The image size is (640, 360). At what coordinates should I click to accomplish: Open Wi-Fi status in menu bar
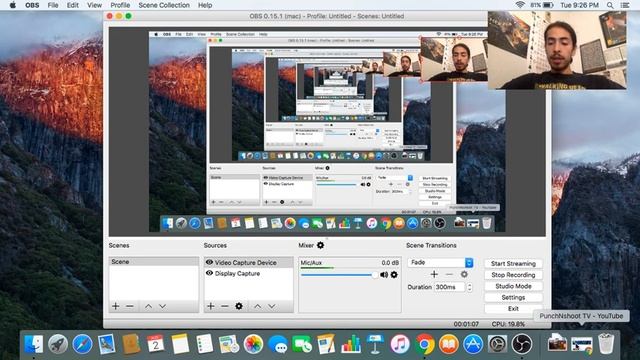(x=520, y=5)
